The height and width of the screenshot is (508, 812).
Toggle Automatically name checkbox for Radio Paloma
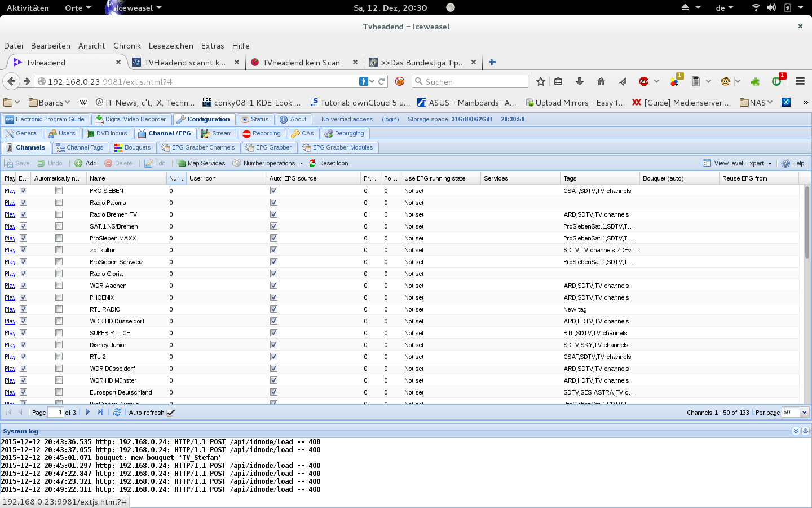coord(59,202)
